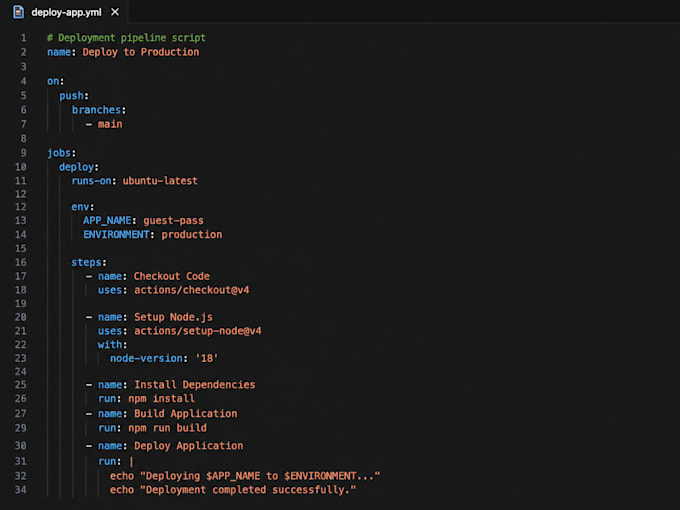Click the "env" key
This screenshot has width=680, height=510.
[80, 207]
